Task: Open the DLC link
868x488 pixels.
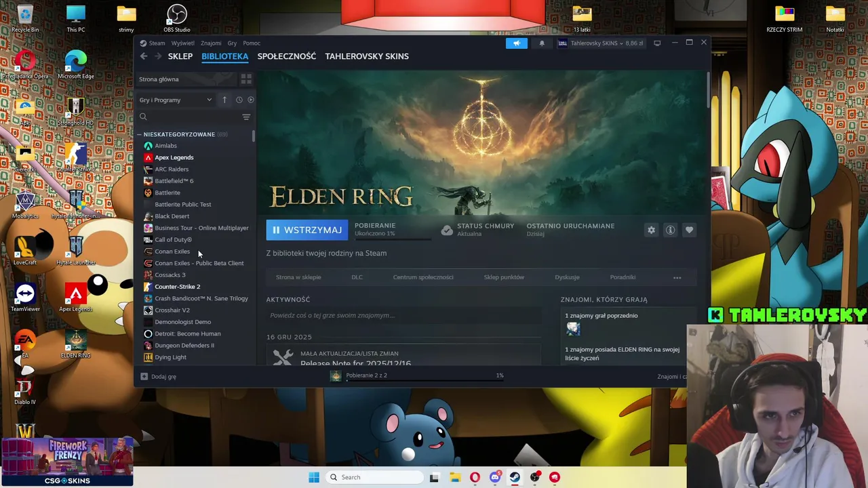Action: point(357,277)
